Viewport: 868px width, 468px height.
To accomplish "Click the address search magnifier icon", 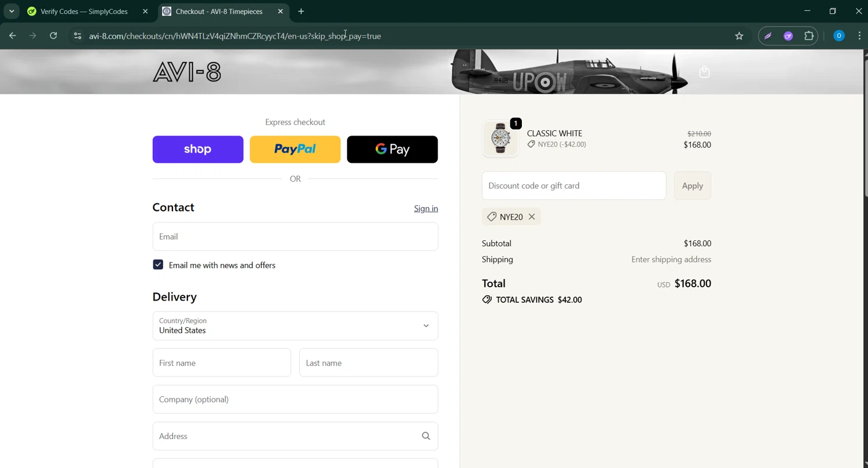I will pos(426,436).
